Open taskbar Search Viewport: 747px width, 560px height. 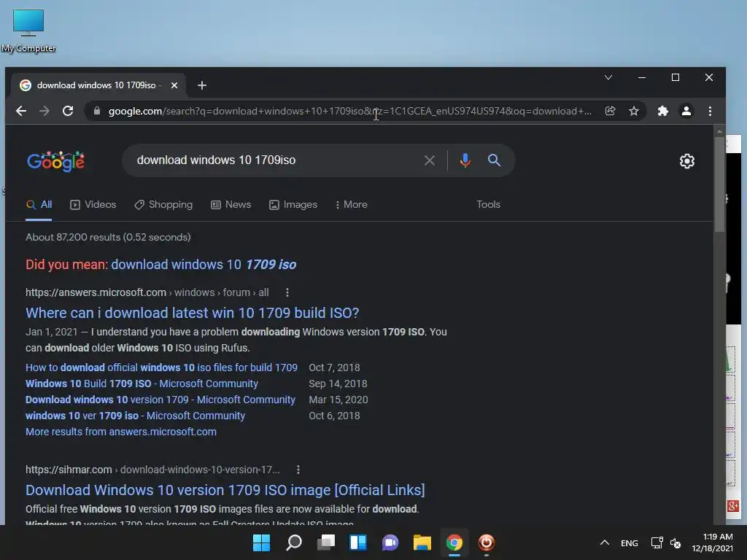click(294, 542)
